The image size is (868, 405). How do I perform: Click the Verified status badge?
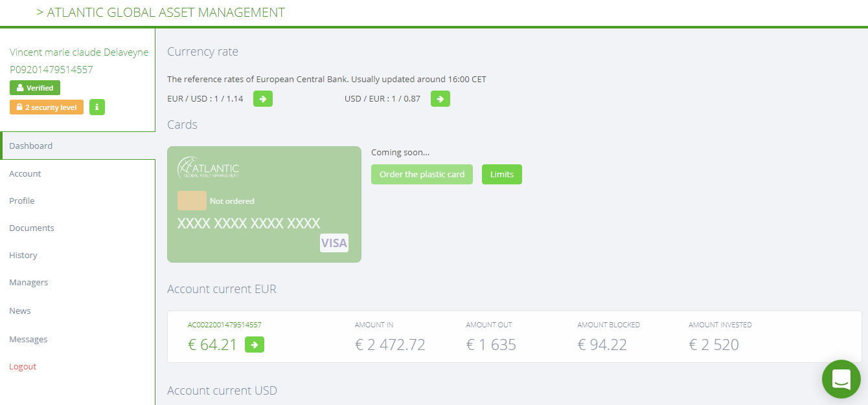click(x=35, y=88)
